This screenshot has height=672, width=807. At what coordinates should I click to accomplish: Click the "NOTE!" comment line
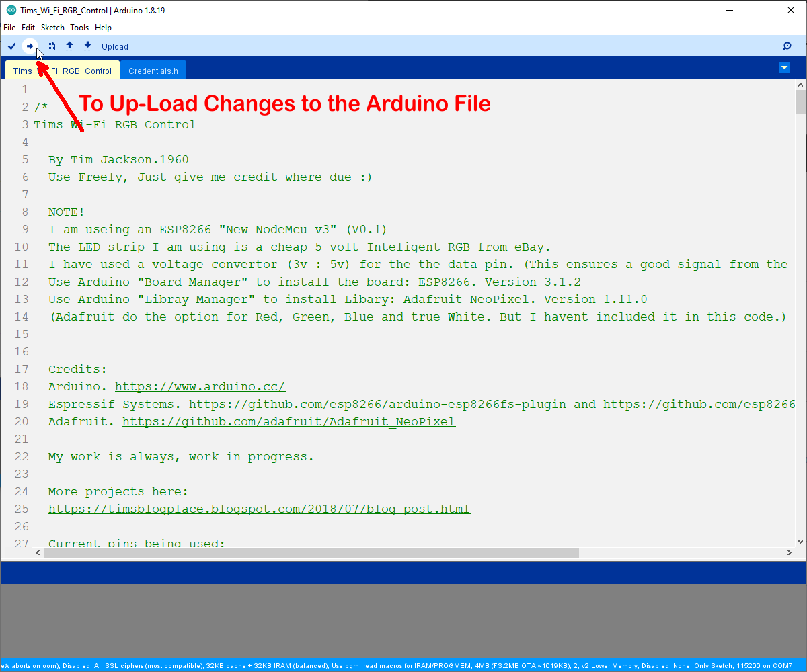click(67, 212)
